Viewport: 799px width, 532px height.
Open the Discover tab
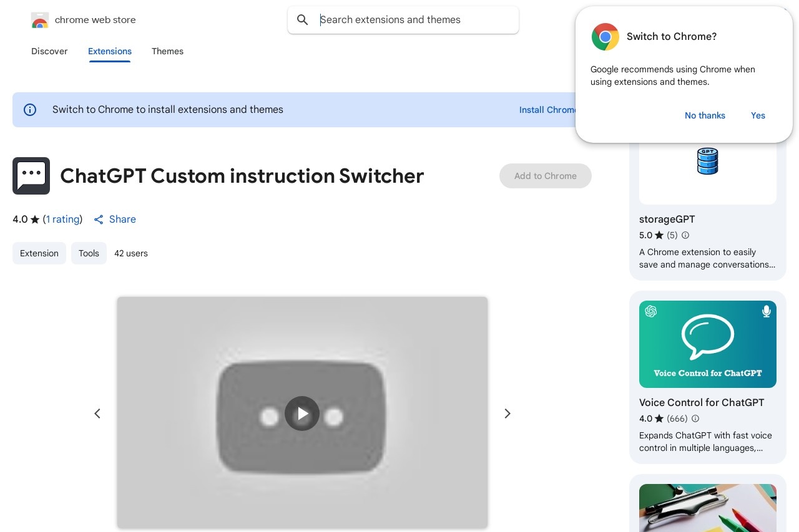click(x=49, y=51)
